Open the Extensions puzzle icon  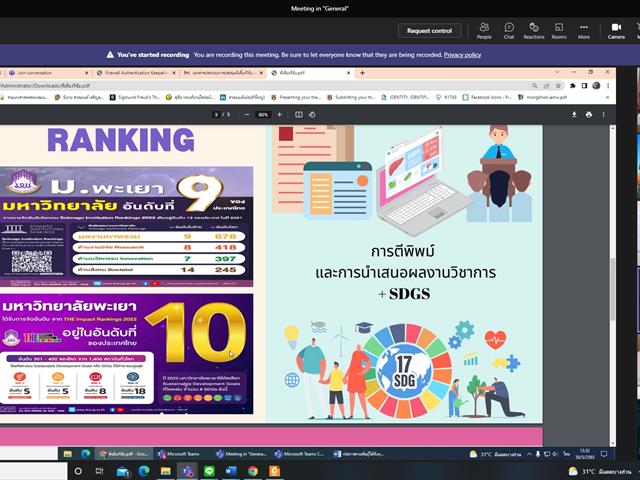573,86
